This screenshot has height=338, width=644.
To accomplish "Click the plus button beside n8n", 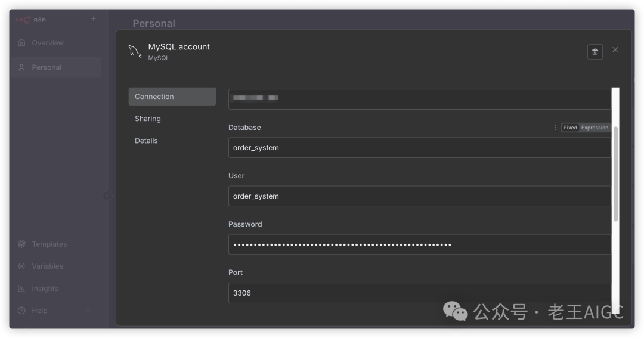I will (x=94, y=19).
